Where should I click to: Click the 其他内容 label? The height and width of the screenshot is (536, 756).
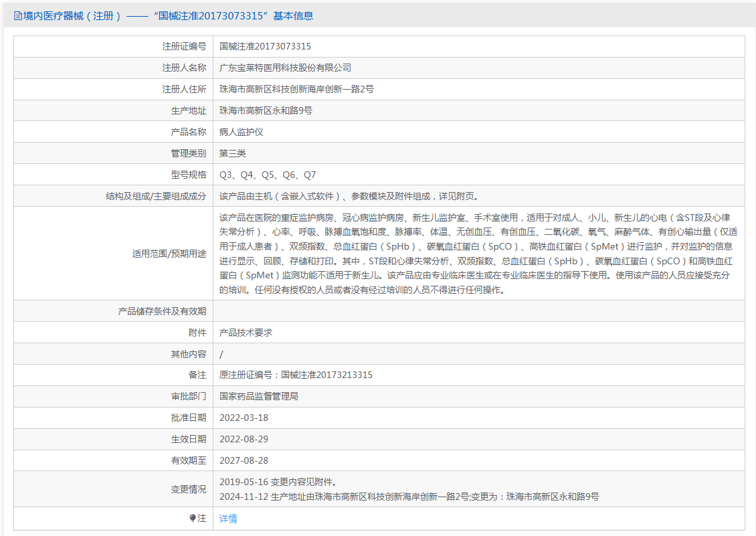coord(189,354)
